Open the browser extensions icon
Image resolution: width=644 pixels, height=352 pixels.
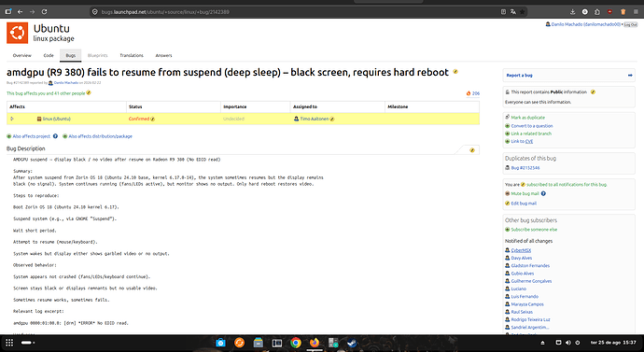pos(597,12)
